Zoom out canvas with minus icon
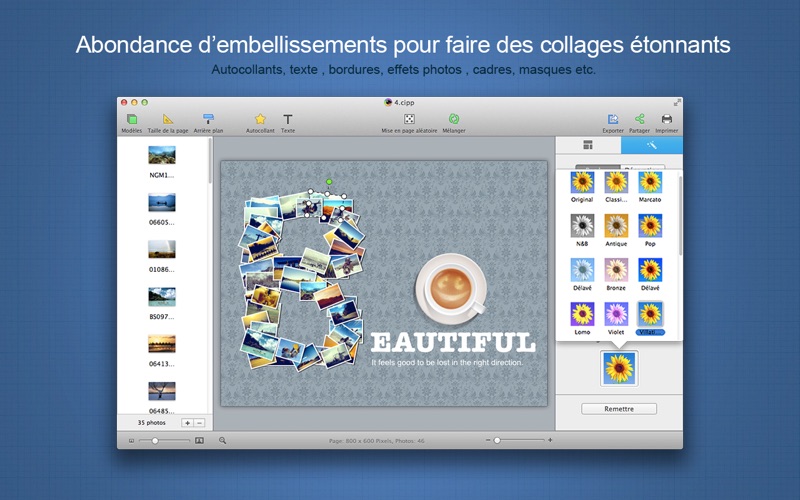This screenshot has width=800, height=500. click(x=488, y=440)
